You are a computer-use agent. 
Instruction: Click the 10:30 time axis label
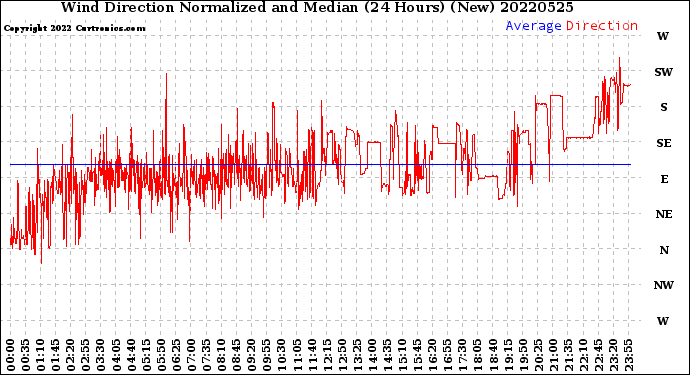point(282,355)
